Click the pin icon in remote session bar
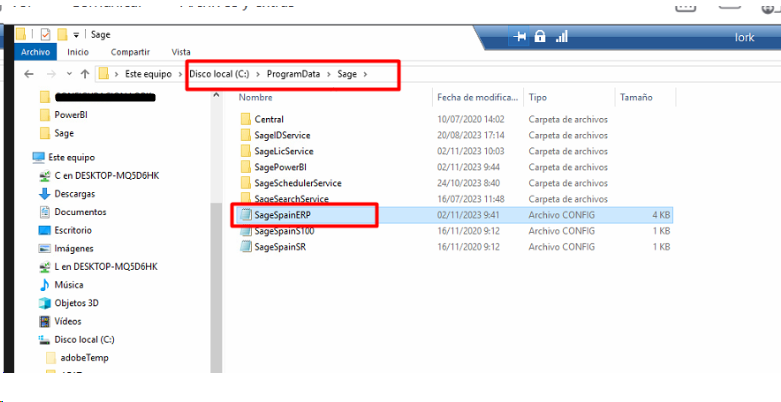The image size is (781, 402). pyautogui.click(x=520, y=36)
